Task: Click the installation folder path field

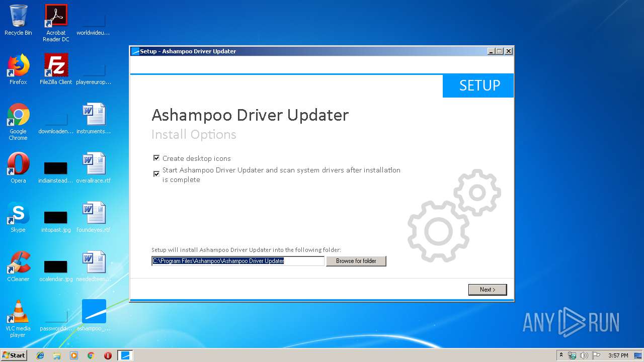Action: pyautogui.click(x=238, y=261)
